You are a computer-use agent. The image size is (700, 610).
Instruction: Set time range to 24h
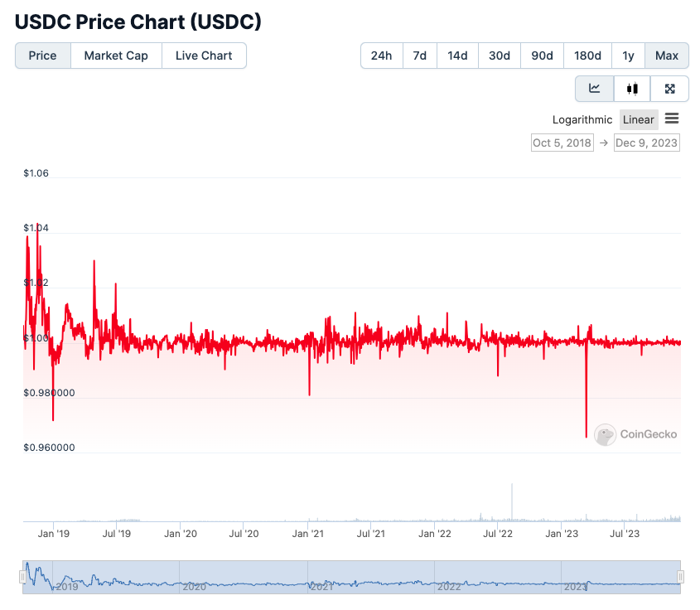point(381,56)
